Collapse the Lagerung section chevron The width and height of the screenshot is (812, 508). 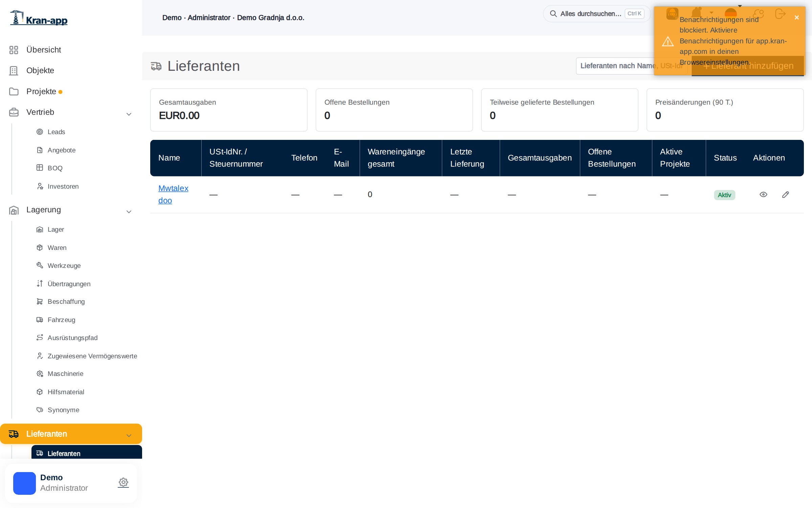[129, 212]
